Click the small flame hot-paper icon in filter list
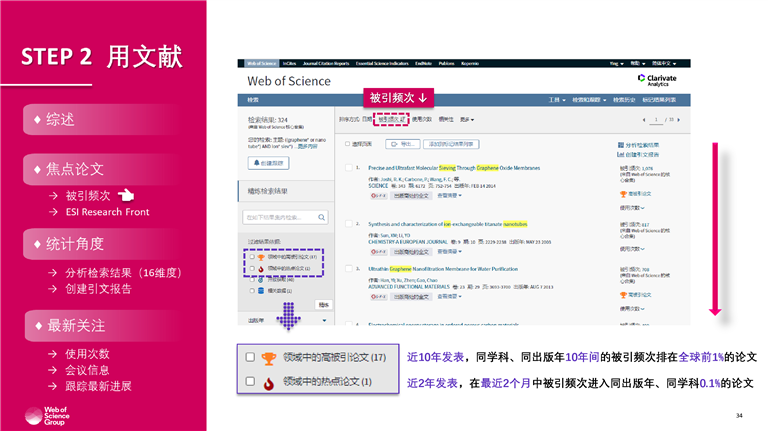This screenshot has height=431, width=768. point(261,269)
